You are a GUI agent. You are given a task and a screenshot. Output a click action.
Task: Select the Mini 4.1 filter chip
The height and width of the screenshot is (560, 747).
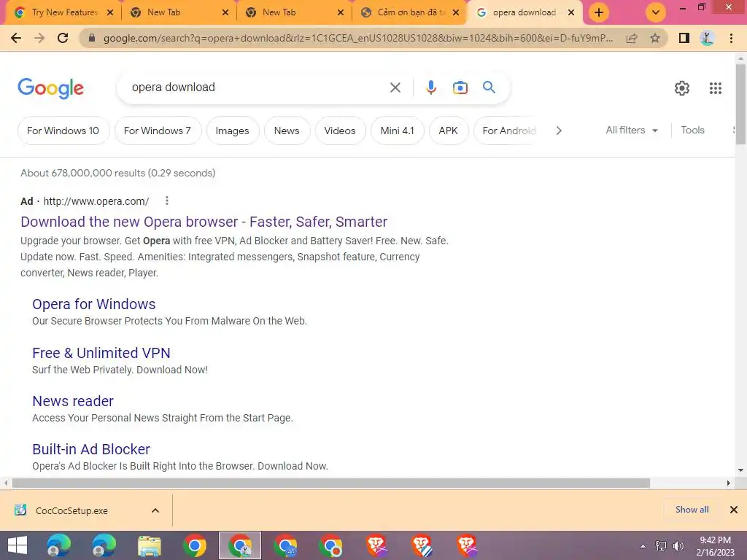398,131
